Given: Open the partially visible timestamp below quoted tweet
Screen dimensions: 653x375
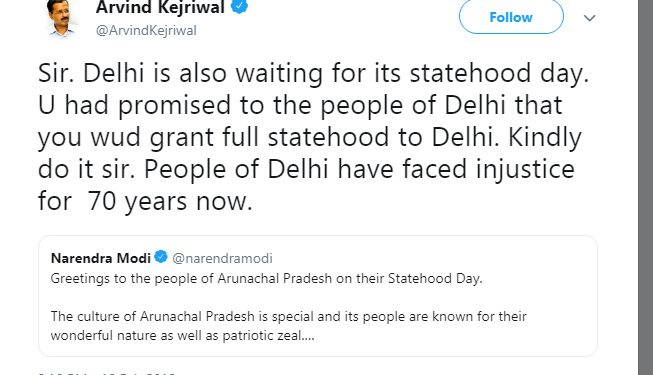Looking at the screenshot, I should [x=107, y=373].
